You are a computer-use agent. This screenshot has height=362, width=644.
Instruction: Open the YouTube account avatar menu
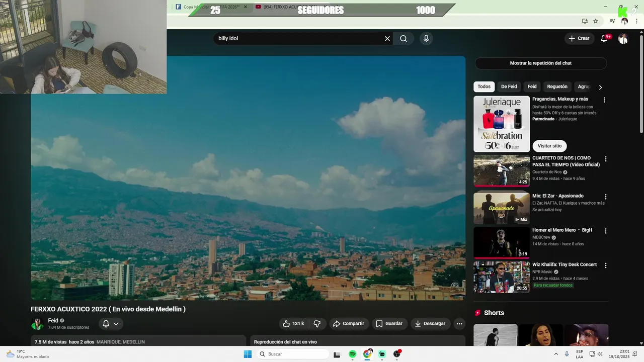click(x=623, y=39)
